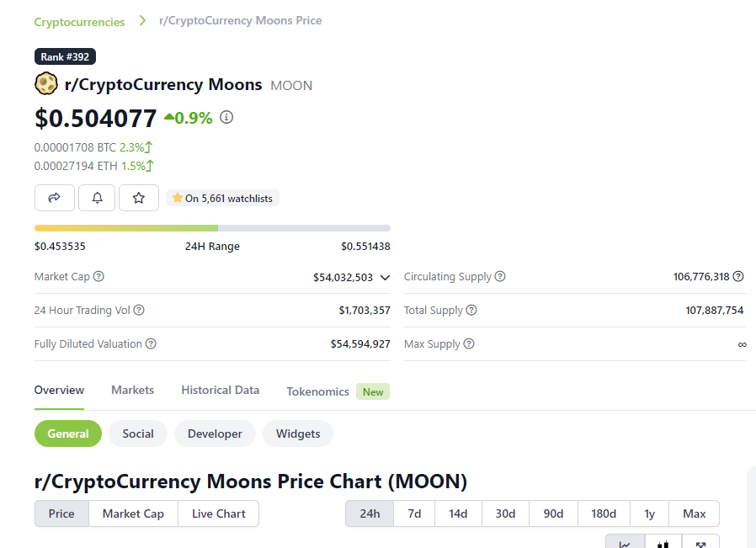Screen dimensions: 756x548
Task: Select the line chart type icon
Action: tap(625, 544)
